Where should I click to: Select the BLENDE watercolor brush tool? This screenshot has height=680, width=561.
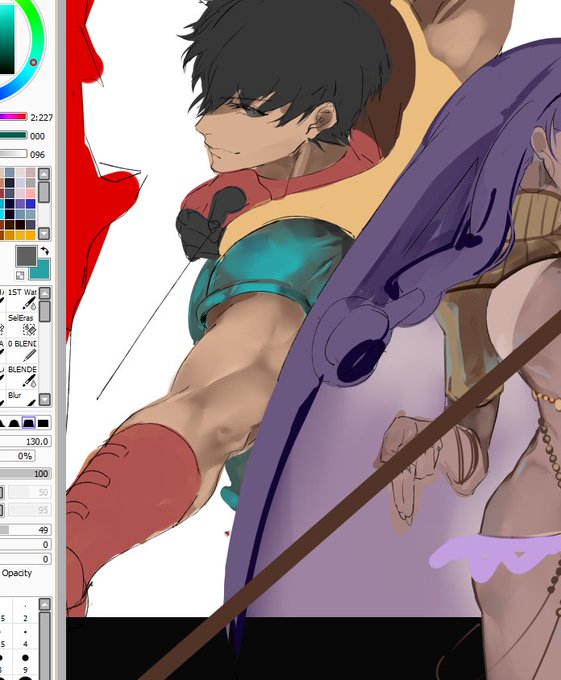click(22, 376)
